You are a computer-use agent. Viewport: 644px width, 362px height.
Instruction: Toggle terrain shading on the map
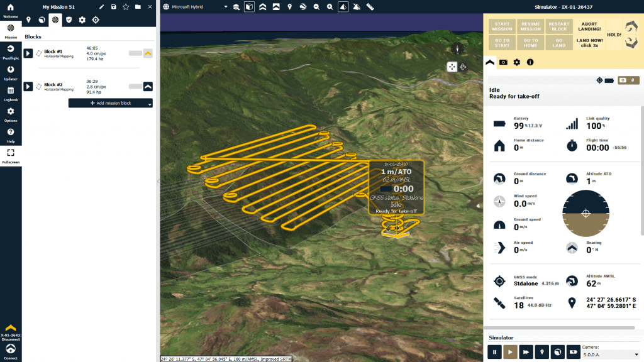point(344,7)
